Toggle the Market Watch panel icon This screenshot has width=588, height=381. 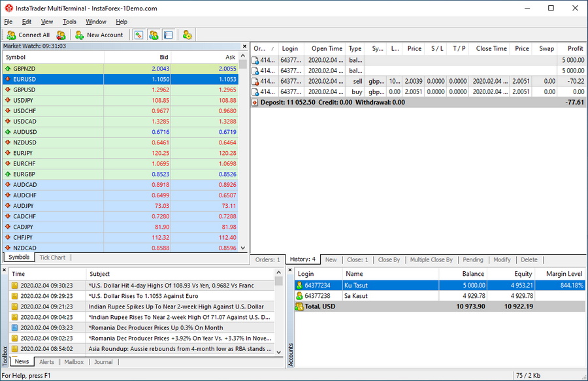point(139,35)
